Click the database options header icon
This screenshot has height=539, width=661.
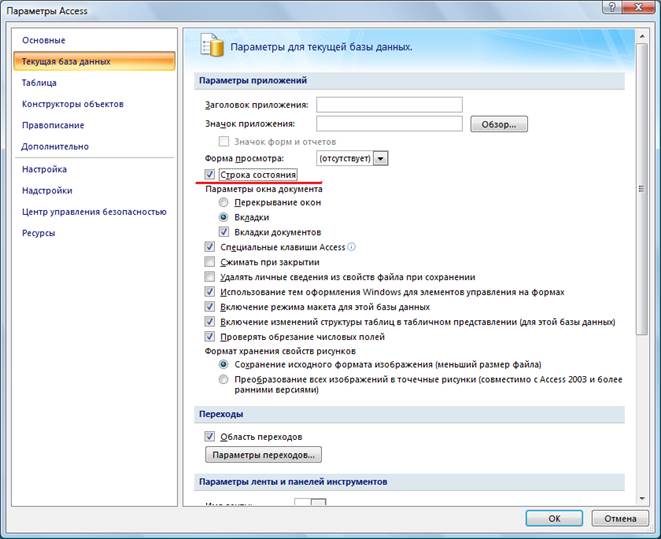pos(212,45)
